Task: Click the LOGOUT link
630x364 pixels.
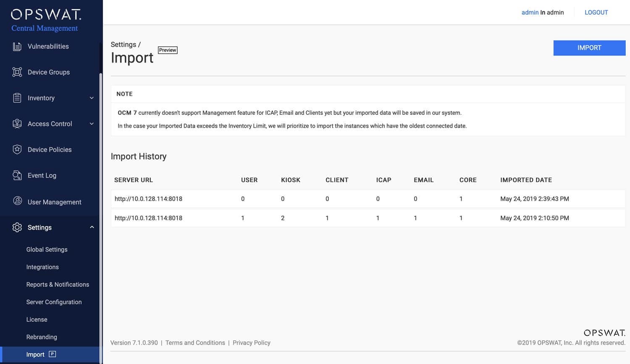Action: (x=596, y=13)
